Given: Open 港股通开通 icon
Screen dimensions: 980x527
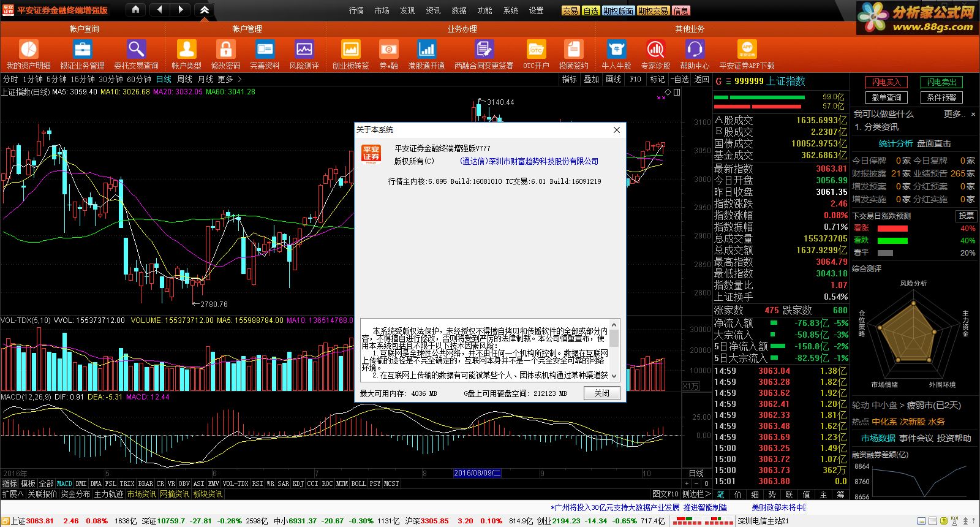Looking at the screenshot, I should click(x=426, y=49).
